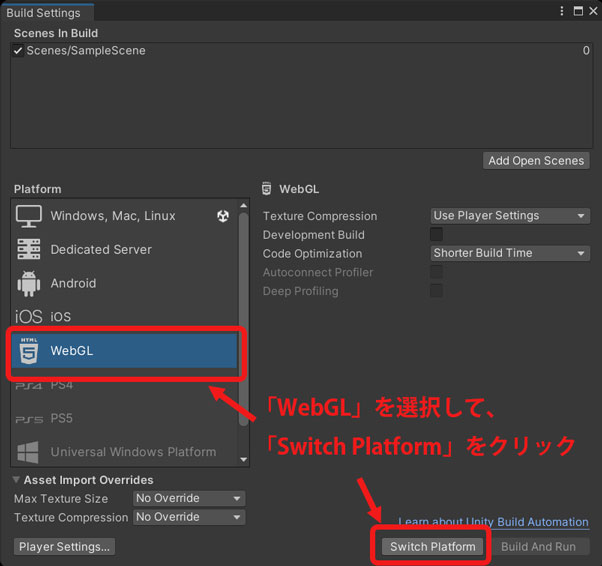Select the Scenes/SampleScene entry text

coord(86,50)
